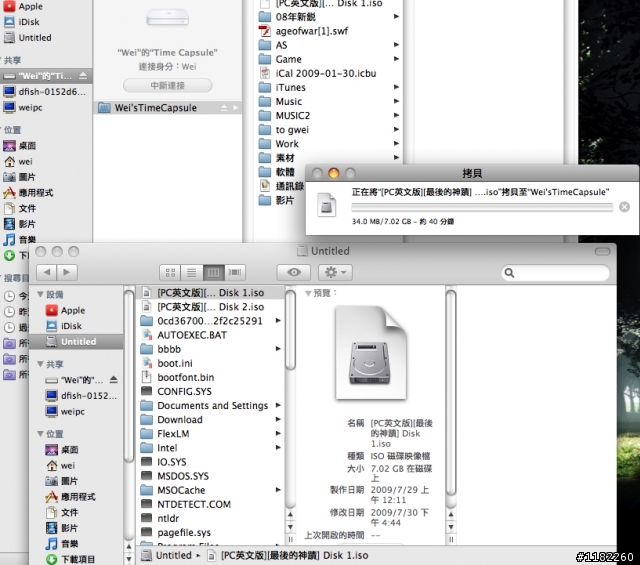The image size is (640, 565).
Task: Select dfish-0152 computer in front sidebar
Action: 81,396
